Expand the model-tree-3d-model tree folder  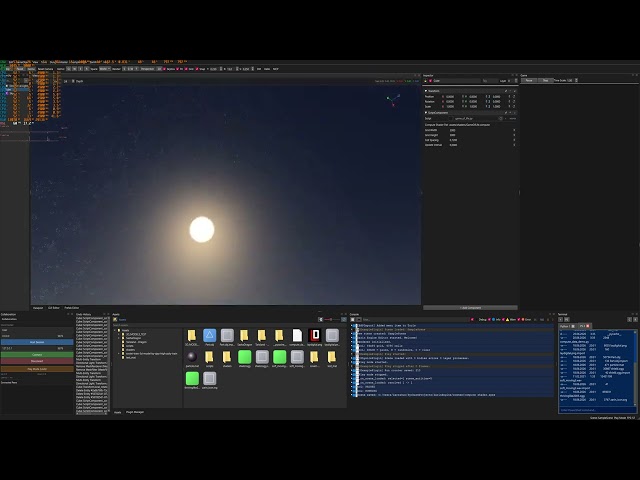point(119,353)
